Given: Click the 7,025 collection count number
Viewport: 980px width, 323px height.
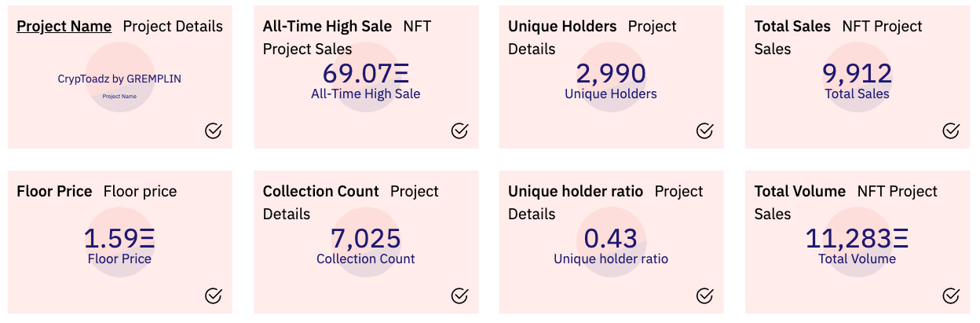Looking at the screenshot, I should (366, 238).
